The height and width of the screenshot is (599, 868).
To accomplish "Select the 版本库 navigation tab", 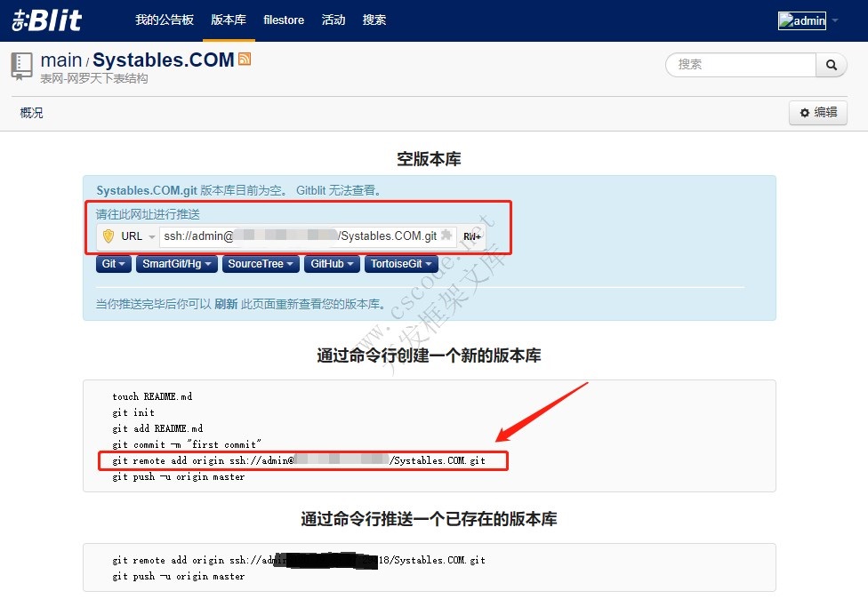I will [x=229, y=20].
